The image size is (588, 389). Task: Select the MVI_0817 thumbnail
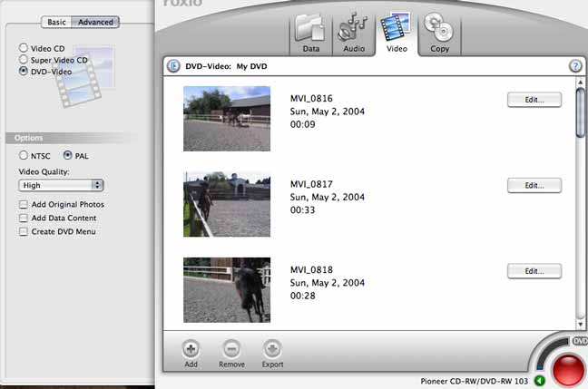pyautogui.click(x=227, y=204)
